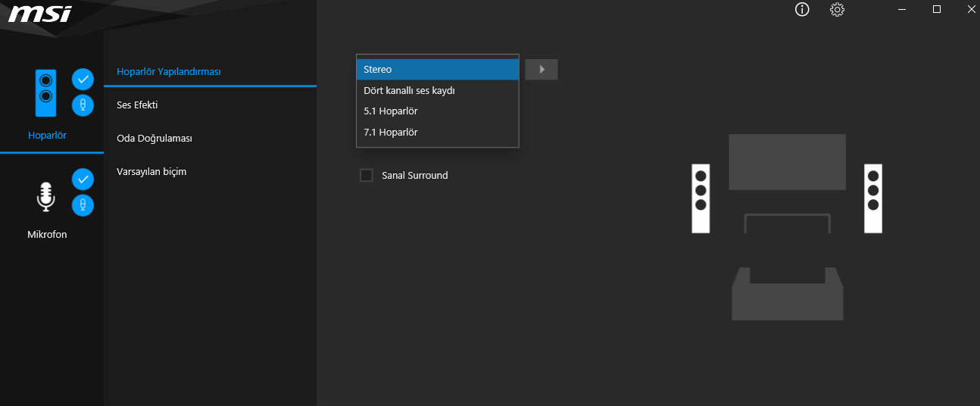Screen dimensions: 980x406
Task: Go to the Varsayılan biçim tab
Action: [x=151, y=172]
